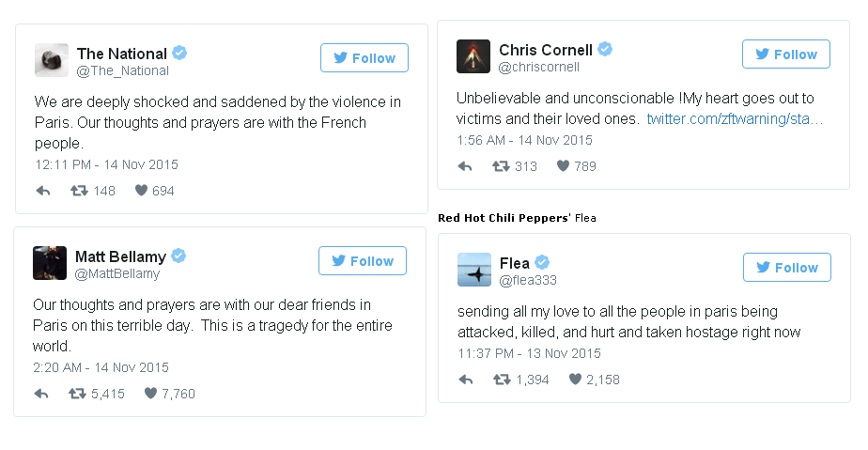The image size is (868, 450).
Task: Retweet Matt Bellamy's tweet
Action: click(78, 394)
